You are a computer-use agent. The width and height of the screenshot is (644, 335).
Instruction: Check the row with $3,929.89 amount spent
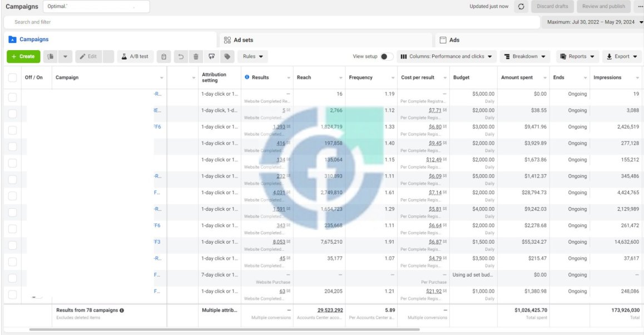(x=13, y=147)
